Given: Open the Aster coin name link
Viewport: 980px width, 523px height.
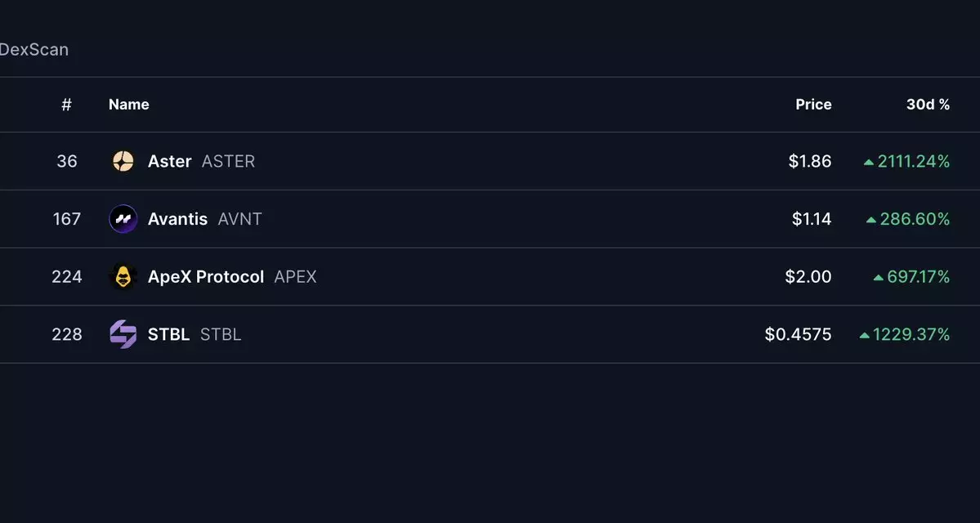Looking at the screenshot, I should [x=169, y=161].
